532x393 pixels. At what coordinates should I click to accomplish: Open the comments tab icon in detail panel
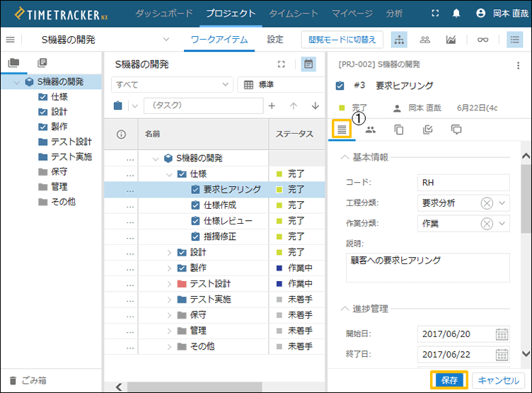click(456, 130)
